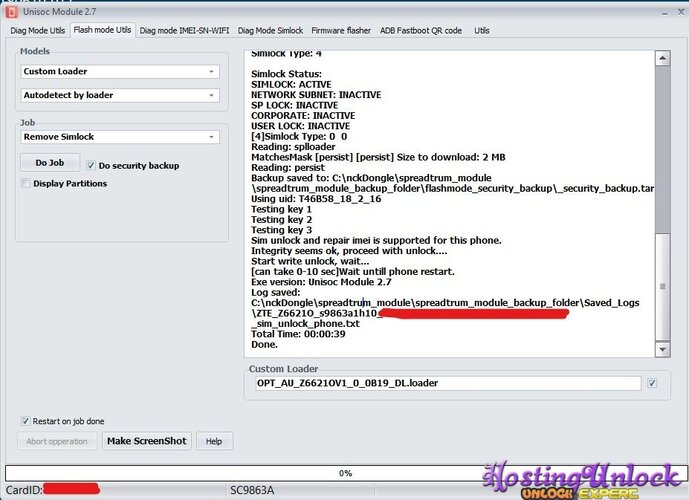Viewport: 689px width, 500px height.
Task: Toggle Restart on job done checkbox
Action: tap(25, 421)
